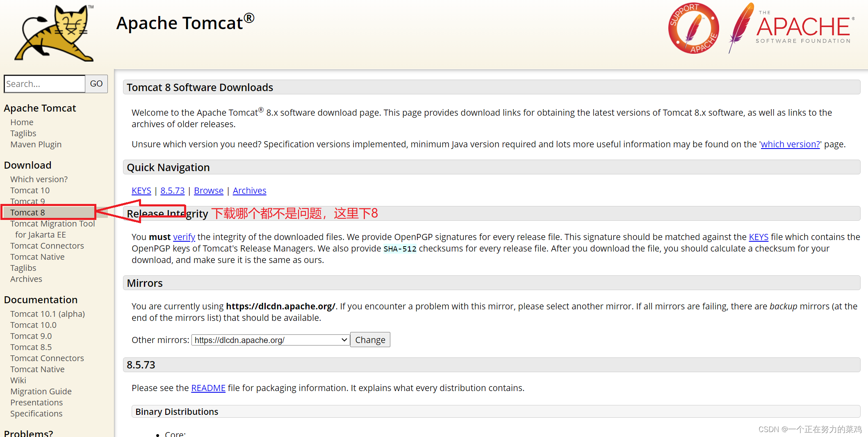
Task: Open the Presentations link
Action: 36,403
